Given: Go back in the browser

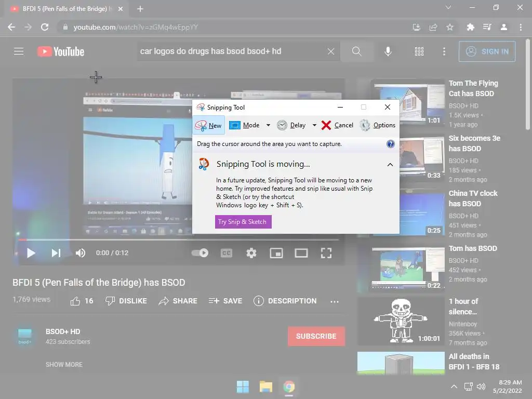Looking at the screenshot, I should click(x=11, y=27).
